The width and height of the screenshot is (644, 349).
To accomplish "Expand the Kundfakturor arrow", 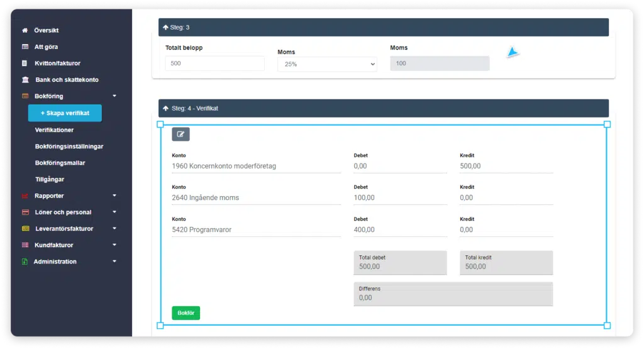I will click(114, 245).
